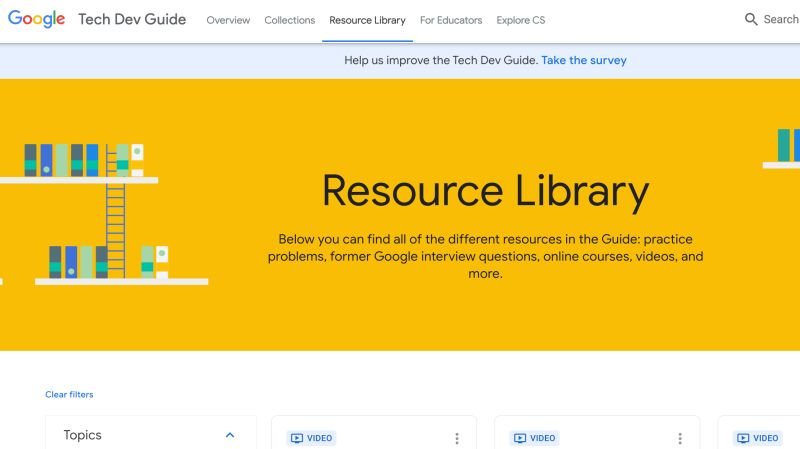Screen dimensions: 800x449
Task: Click the bookshelf ladder illustration
Action: coord(115,211)
